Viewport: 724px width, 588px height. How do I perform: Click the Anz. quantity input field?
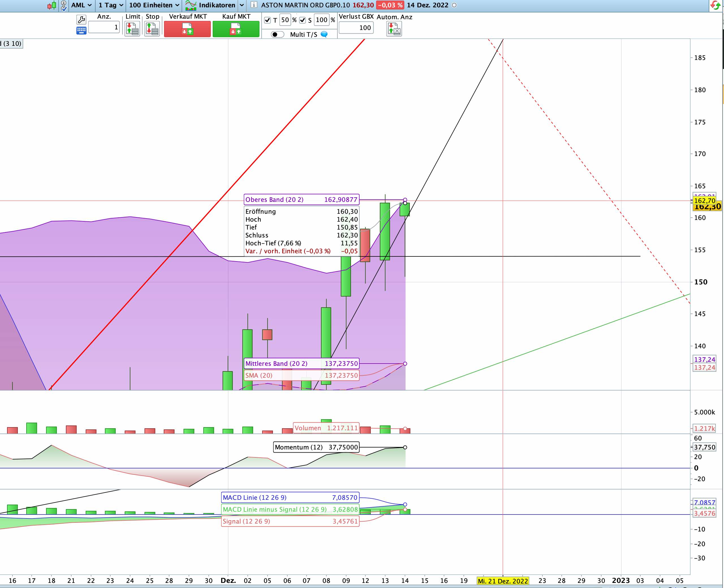coord(104,27)
